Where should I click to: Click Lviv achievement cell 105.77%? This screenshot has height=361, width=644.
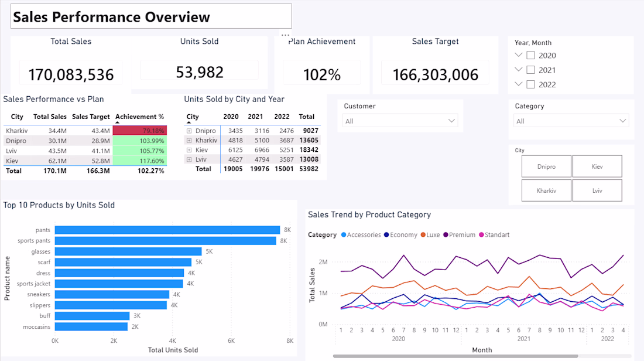[x=140, y=151]
